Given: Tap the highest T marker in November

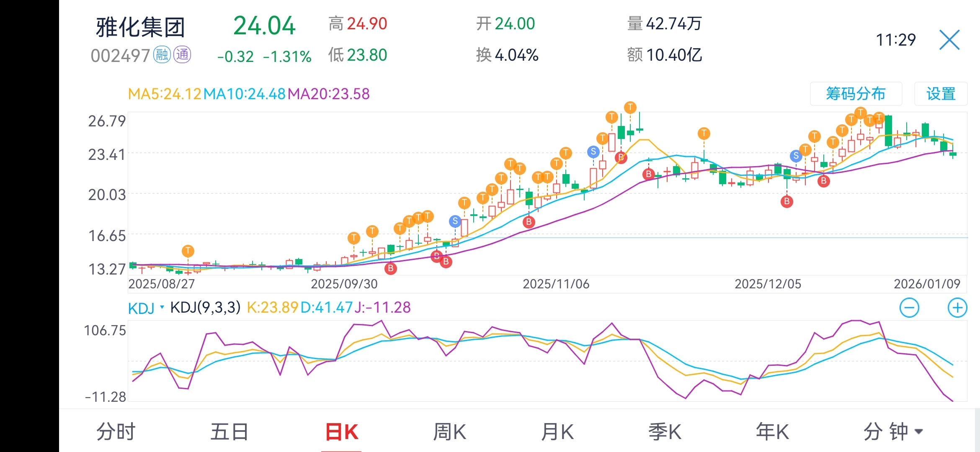Looking at the screenshot, I should pos(630,108).
